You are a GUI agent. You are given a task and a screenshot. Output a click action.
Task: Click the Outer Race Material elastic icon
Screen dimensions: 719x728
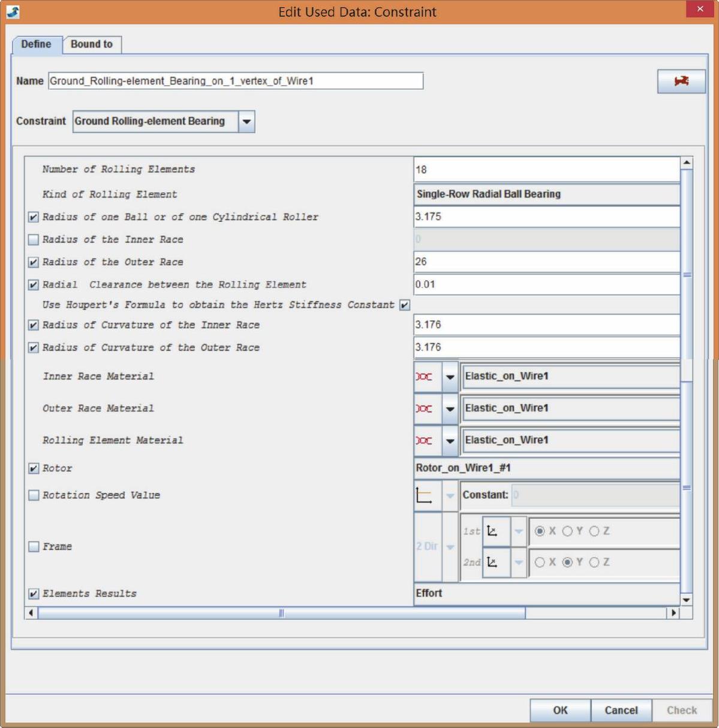coord(425,408)
